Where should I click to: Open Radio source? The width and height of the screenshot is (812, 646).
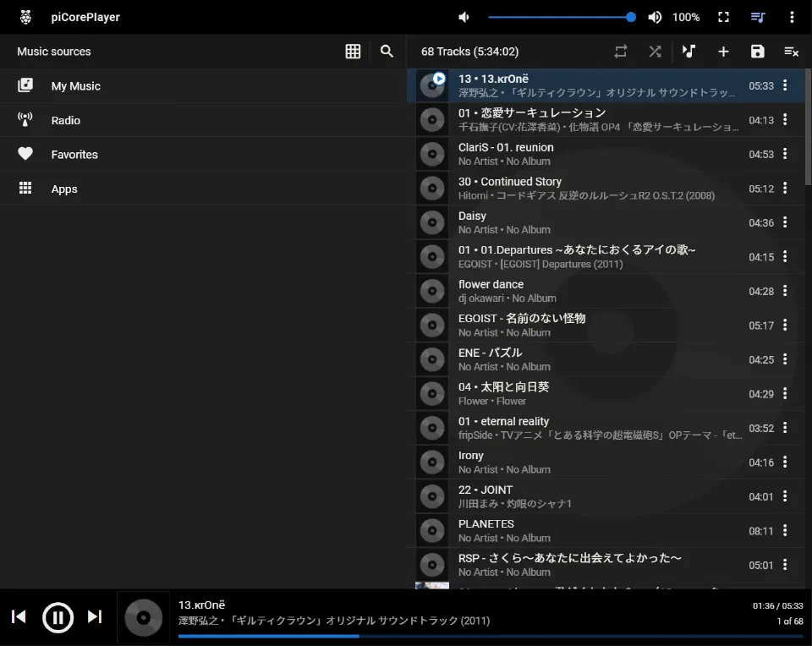tap(203, 120)
